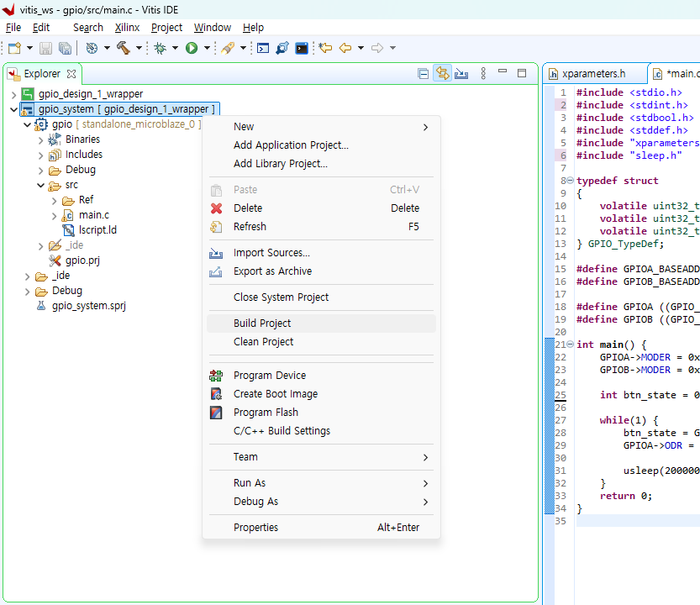The image size is (700, 605).
Task: Collapse the fold marker at typedef struct
Action: (571, 181)
